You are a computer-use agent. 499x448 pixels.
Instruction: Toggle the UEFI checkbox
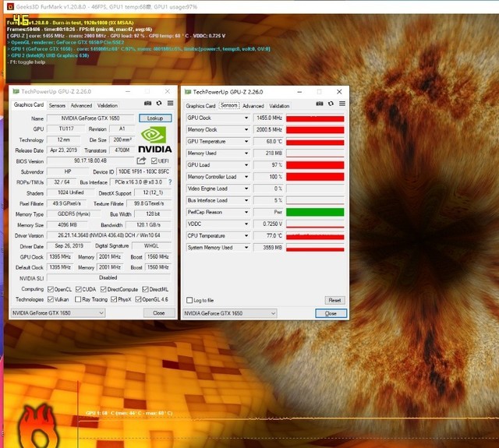[154, 161]
